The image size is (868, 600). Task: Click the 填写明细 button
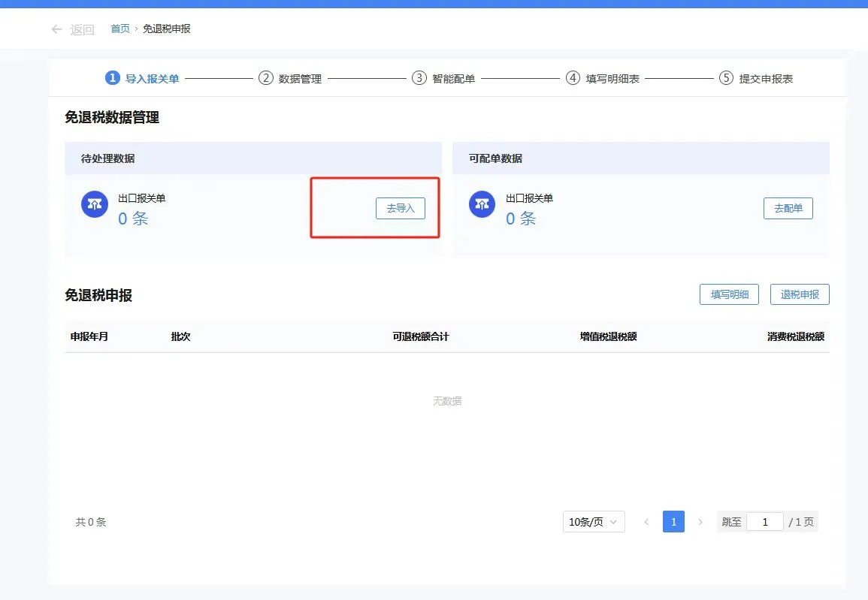[x=728, y=294]
